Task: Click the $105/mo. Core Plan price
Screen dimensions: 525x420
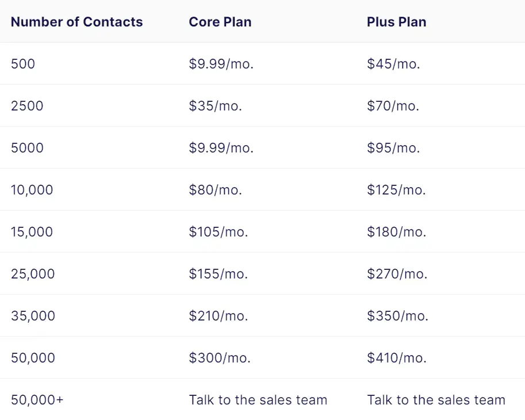Action: pos(219,232)
